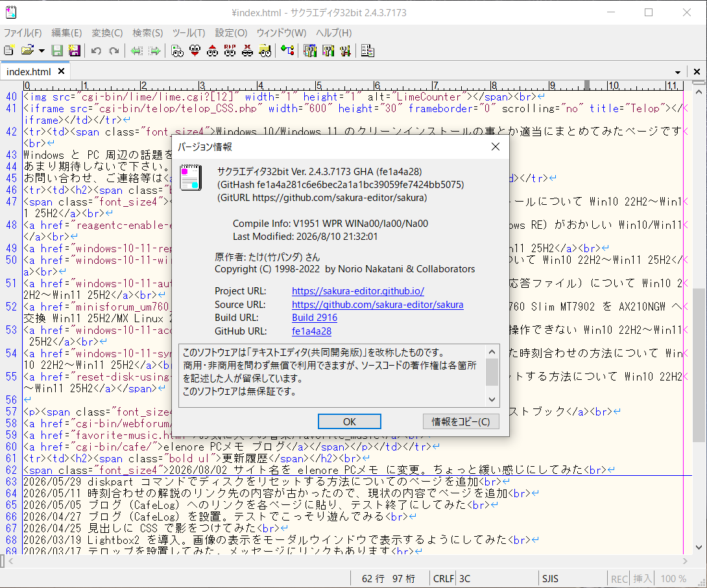Close the index.html tab with X

click(62, 71)
